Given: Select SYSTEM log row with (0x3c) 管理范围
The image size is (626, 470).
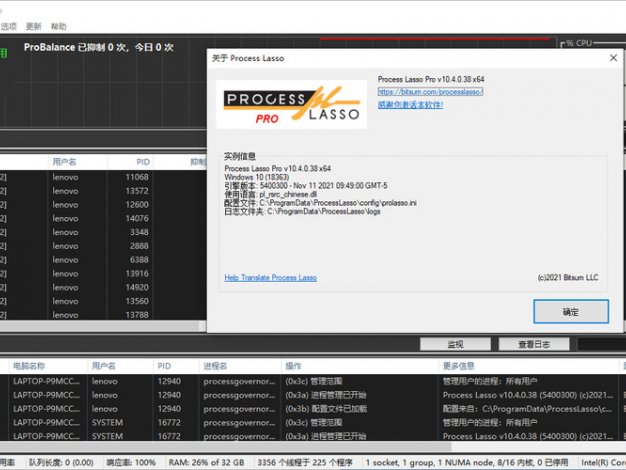Looking at the screenshot, I should [313, 422].
